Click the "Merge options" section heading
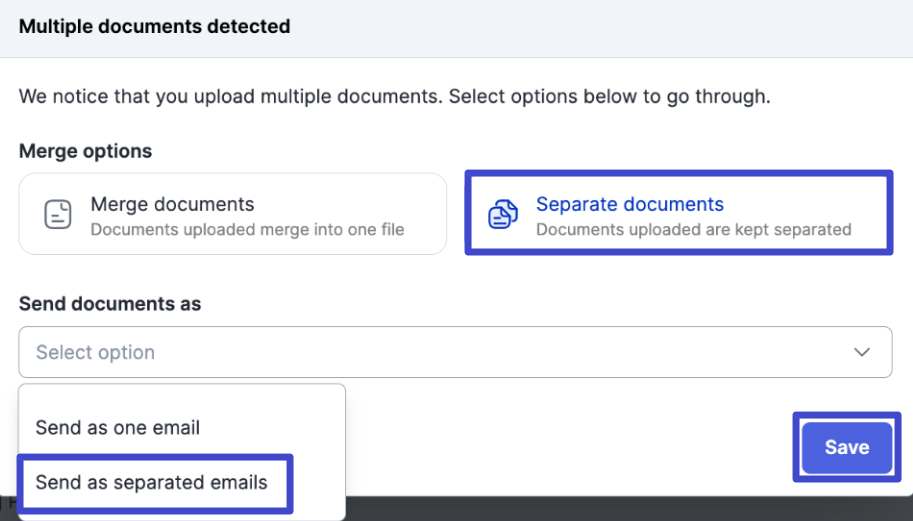The width and height of the screenshot is (913, 521). click(85, 151)
